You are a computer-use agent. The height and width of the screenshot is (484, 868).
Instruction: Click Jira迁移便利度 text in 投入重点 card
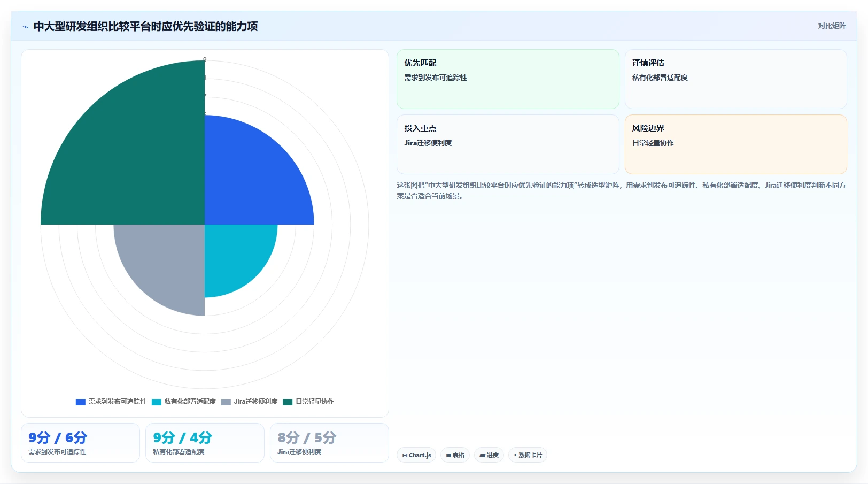428,143
